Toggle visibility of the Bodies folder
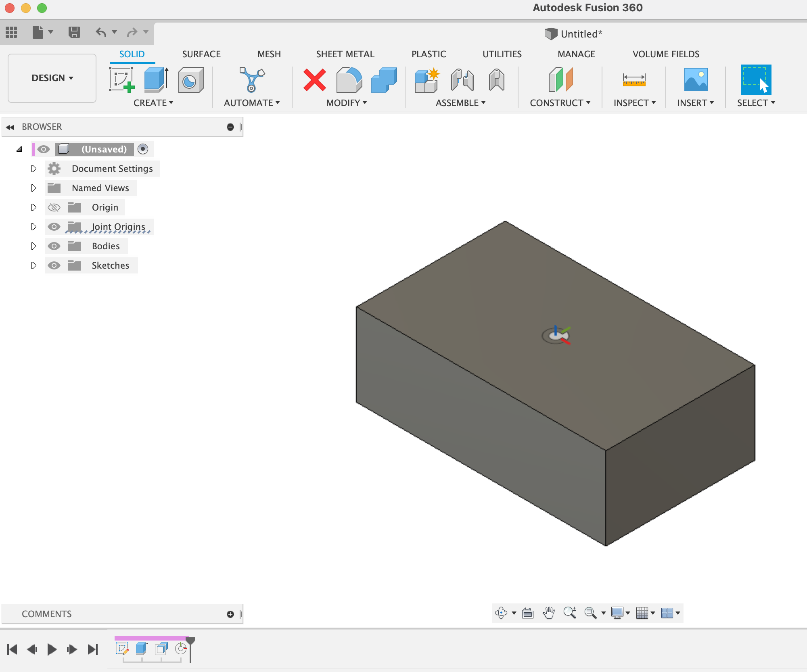The height and width of the screenshot is (672, 807). pyautogui.click(x=54, y=246)
